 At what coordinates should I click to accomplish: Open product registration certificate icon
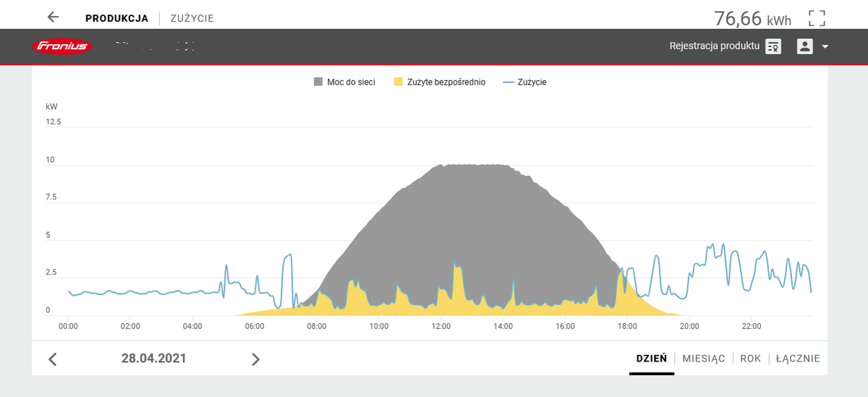[773, 46]
